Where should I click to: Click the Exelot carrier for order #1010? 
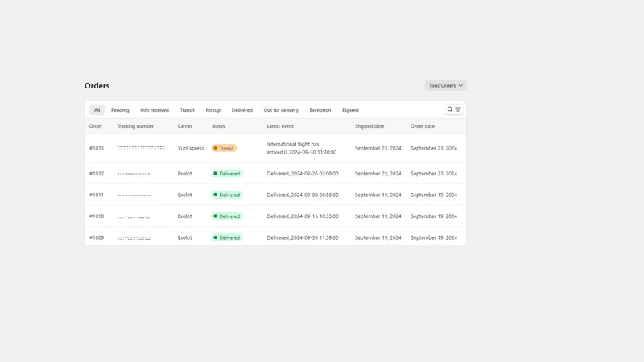pos(185,216)
